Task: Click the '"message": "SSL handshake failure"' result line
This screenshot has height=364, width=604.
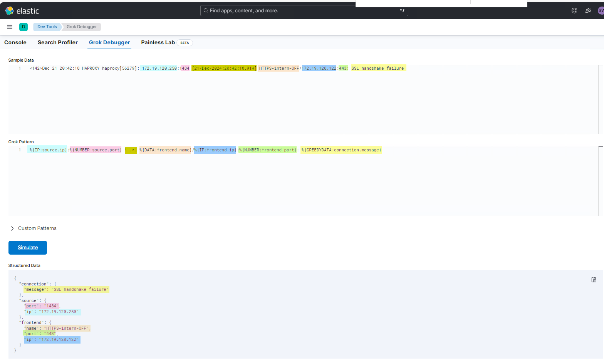Action: pos(66,289)
